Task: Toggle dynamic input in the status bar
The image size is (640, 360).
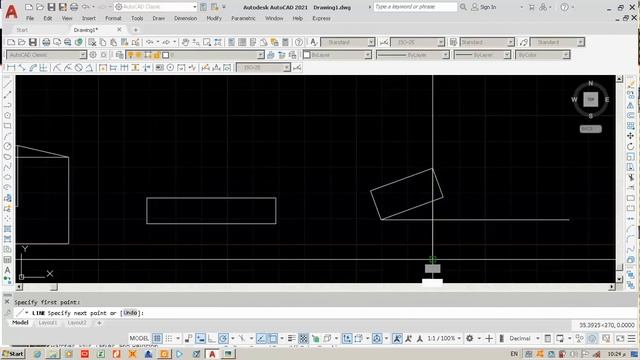Action: pos(200,338)
